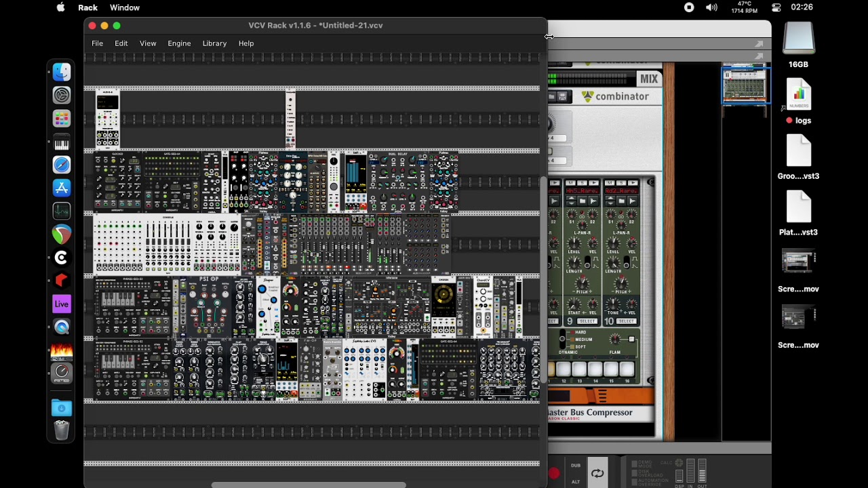This screenshot has width=868, height=488.
Task: Toggle the DUB button in Reason transport
Action: (576, 466)
